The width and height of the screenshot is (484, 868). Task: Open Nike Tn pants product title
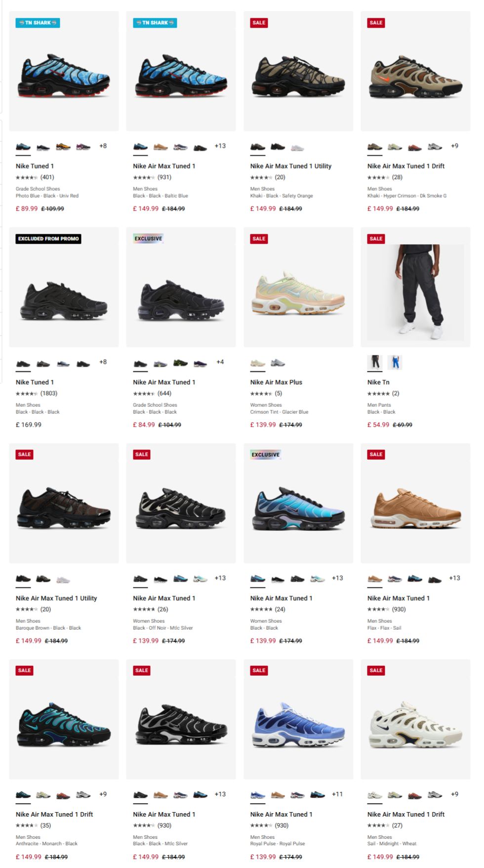pyautogui.click(x=378, y=382)
